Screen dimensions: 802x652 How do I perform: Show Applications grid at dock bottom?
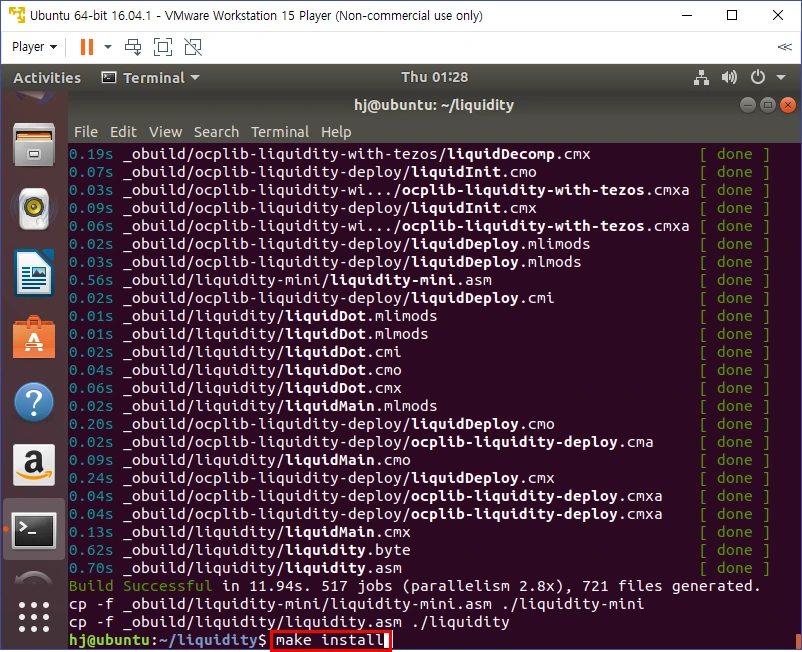tap(34, 617)
